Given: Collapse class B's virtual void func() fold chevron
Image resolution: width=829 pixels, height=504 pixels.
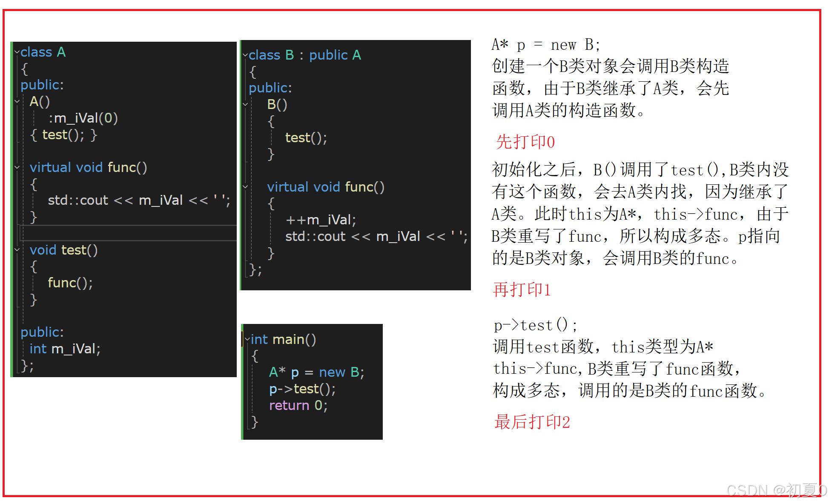Looking at the screenshot, I should click(245, 187).
